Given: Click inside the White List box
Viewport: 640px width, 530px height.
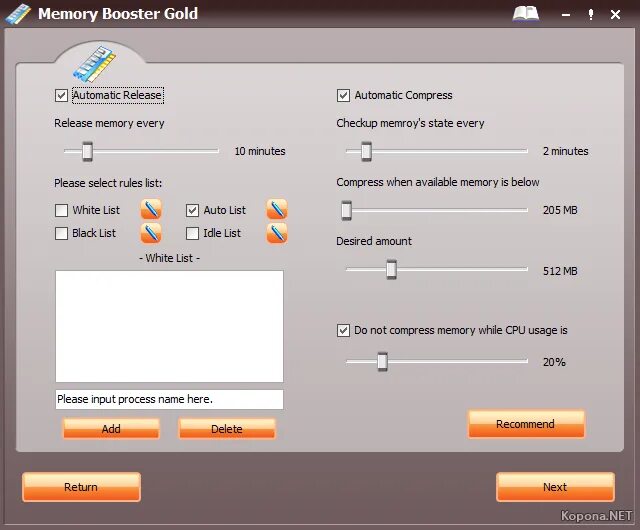Looking at the screenshot, I should (169, 326).
